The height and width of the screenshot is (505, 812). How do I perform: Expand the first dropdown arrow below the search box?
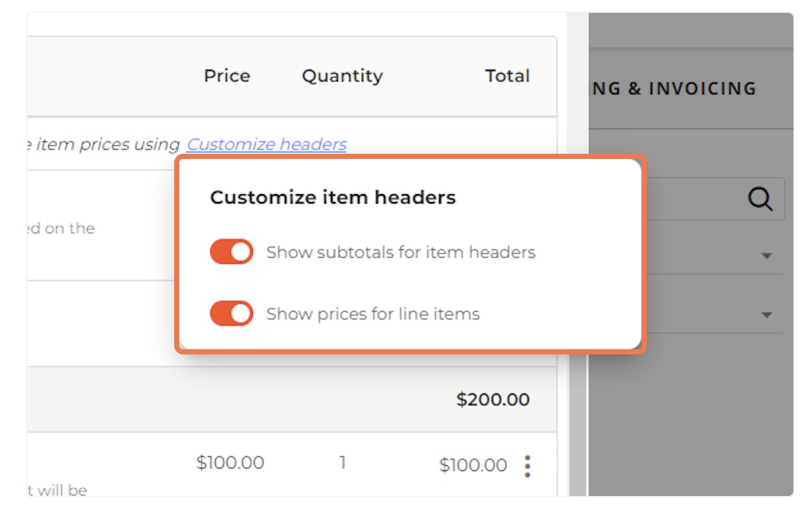767,256
